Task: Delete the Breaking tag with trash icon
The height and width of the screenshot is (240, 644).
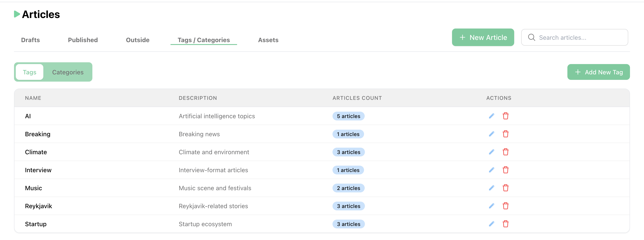Action: [x=505, y=134]
